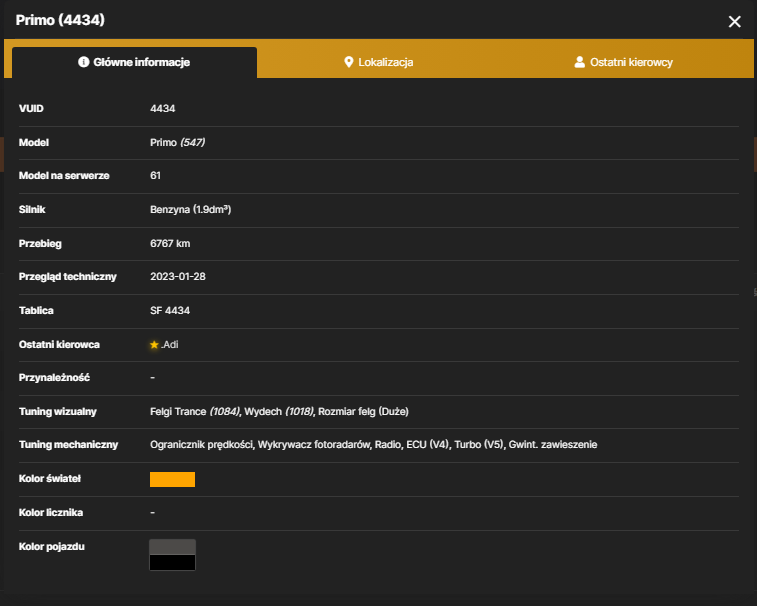Open the .Adi driver profile link
The image size is (757, 606).
click(170, 345)
